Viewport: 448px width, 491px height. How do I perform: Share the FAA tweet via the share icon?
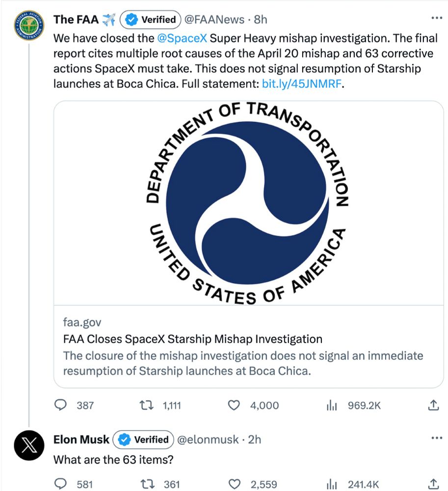(x=433, y=405)
